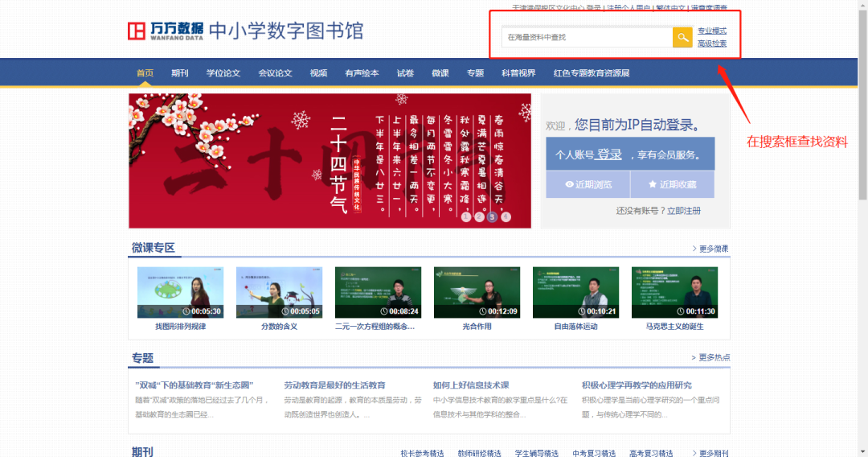Click the Wanfang Data logo
Screen dimensions: 868x457
coord(166,31)
